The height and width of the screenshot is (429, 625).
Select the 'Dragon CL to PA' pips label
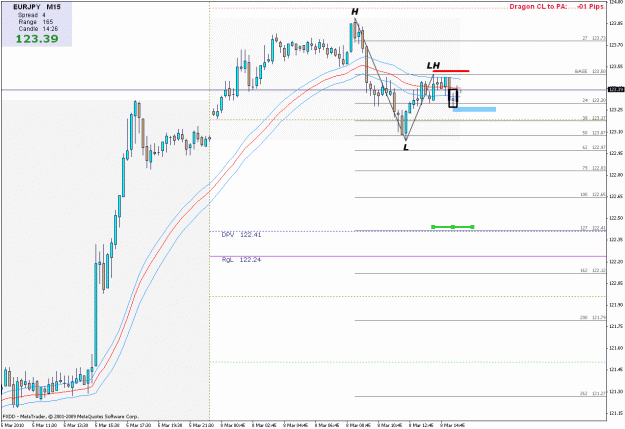[x=556, y=7]
